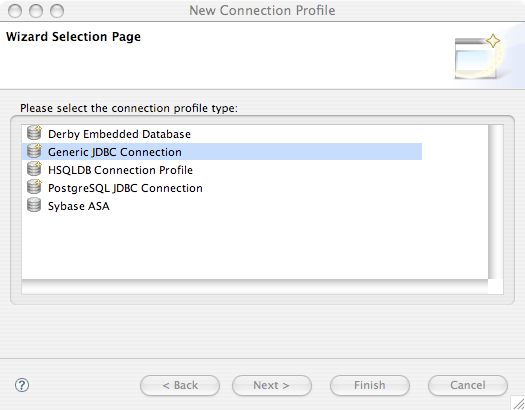Cancel the New Connection Profile dialog
Image resolution: width=525 pixels, height=410 pixels.
(x=468, y=385)
